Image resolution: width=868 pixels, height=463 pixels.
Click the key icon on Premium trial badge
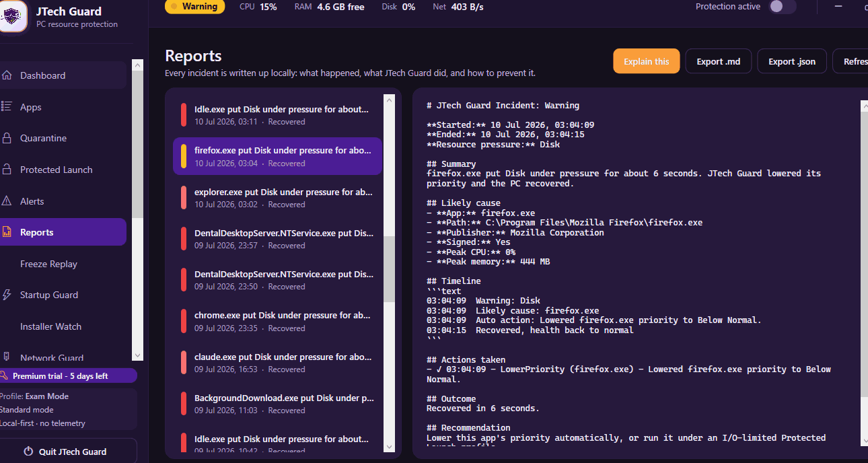point(5,376)
